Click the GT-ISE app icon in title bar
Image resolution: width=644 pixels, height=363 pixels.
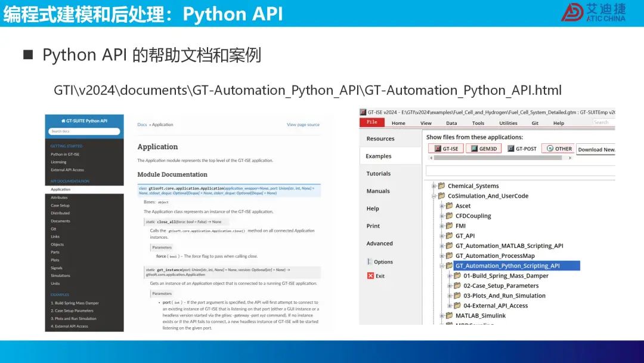click(x=363, y=112)
